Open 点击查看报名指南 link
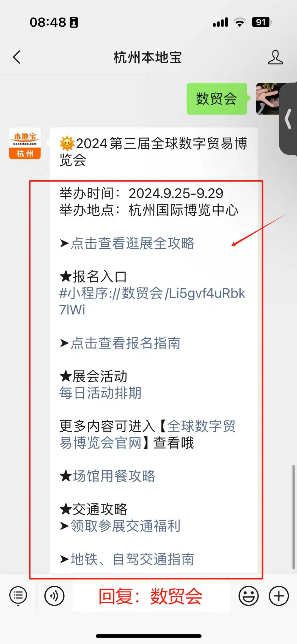The image size is (297, 644). [x=126, y=343]
